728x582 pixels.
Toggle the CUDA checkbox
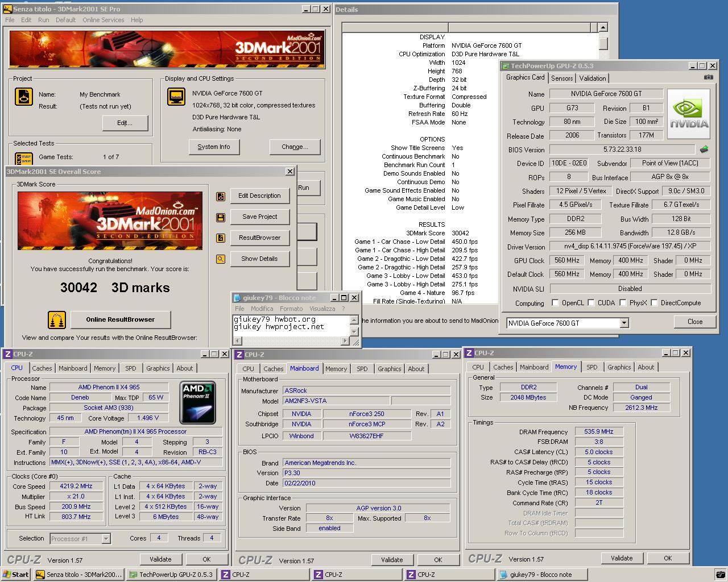coord(591,303)
